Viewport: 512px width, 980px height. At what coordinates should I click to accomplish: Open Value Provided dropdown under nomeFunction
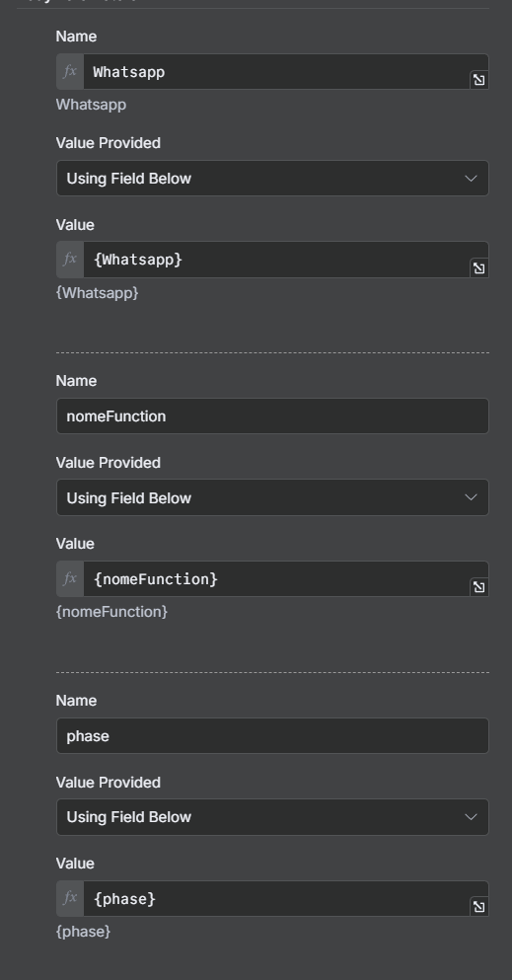[x=272, y=497]
